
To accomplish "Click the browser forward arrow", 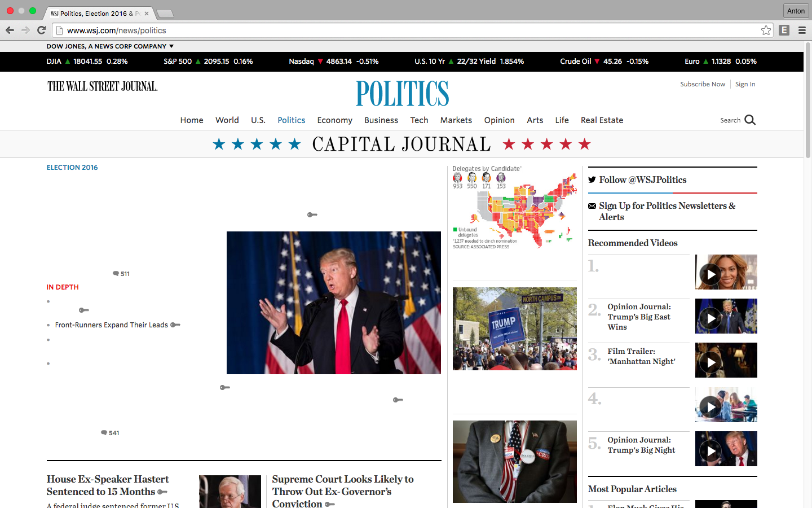I will tap(25, 30).
